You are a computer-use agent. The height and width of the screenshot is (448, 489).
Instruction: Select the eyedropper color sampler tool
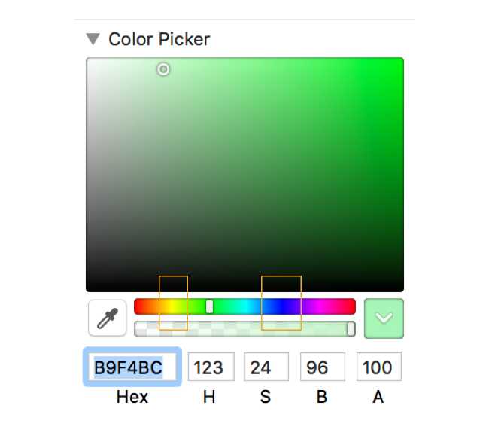pos(108,318)
